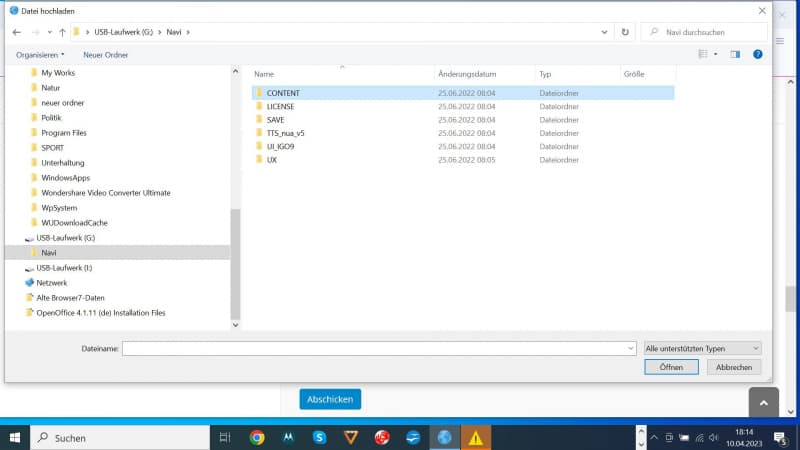
Task: Select SPORT folder in tree
Action: [53, 148]
